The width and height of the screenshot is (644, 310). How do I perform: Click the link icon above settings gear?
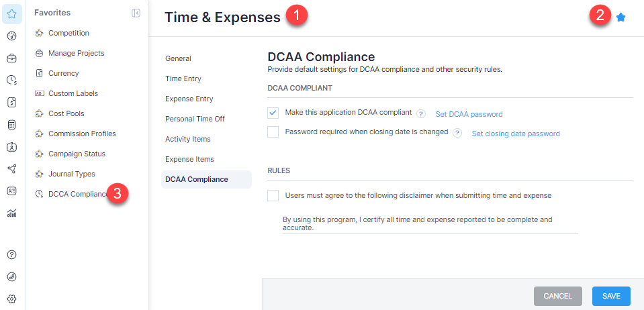click(12, 276)
